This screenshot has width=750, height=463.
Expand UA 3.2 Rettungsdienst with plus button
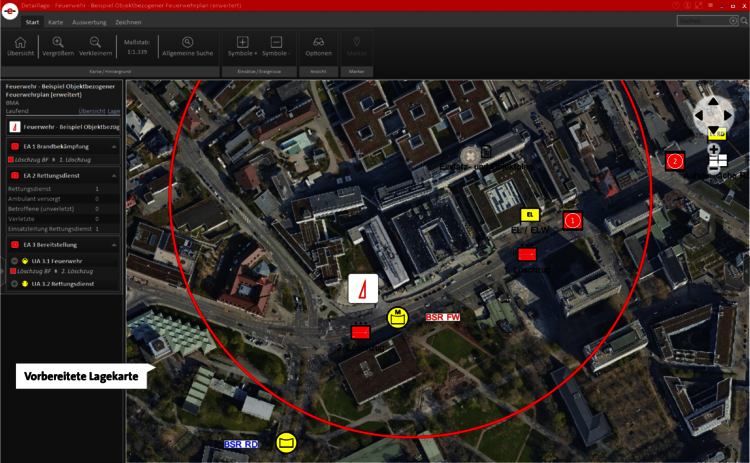pyautogui.click(x=14, y=284)
